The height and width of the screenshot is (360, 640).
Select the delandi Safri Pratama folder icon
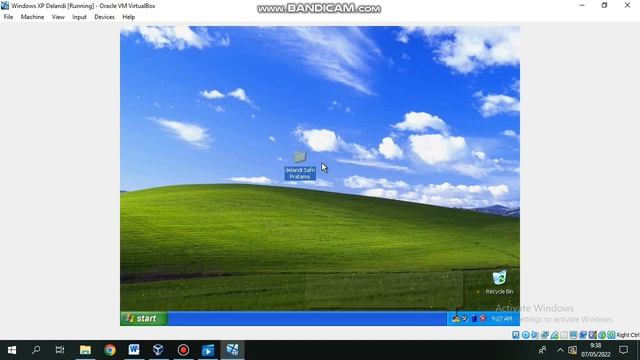(x=300, y=166)
